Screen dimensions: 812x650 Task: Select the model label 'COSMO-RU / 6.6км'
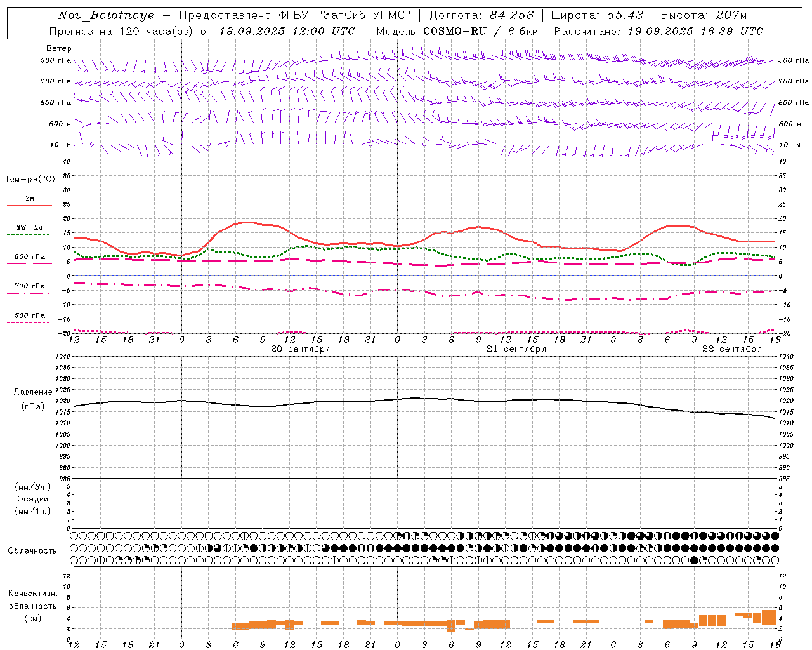[x=480, y=31]
